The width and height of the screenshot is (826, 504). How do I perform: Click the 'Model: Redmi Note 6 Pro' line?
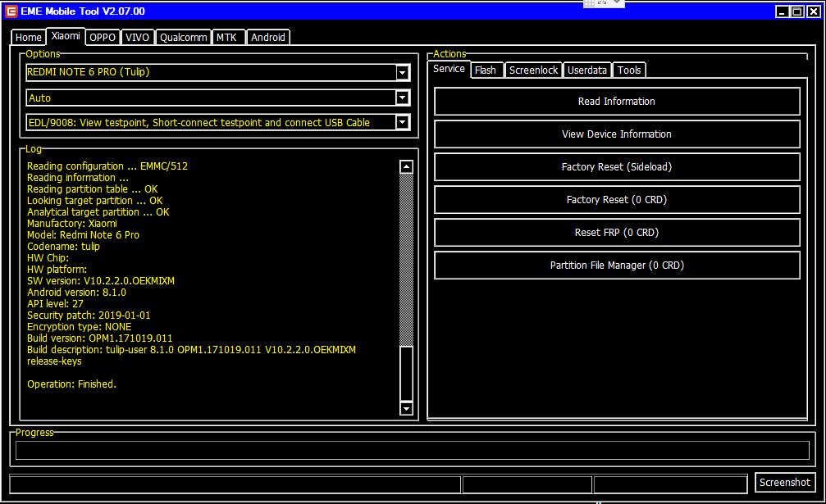click(83, 235)
